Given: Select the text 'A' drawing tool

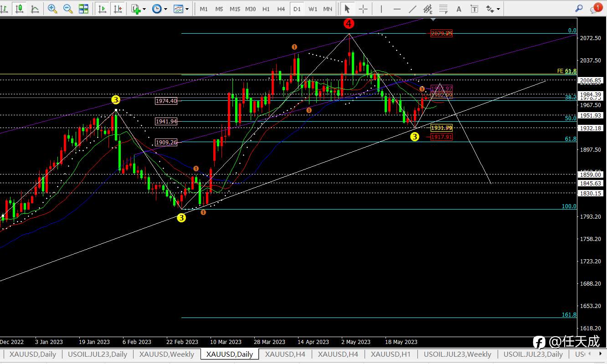Looking at the screenshot, I should click(x=459, y=9).
